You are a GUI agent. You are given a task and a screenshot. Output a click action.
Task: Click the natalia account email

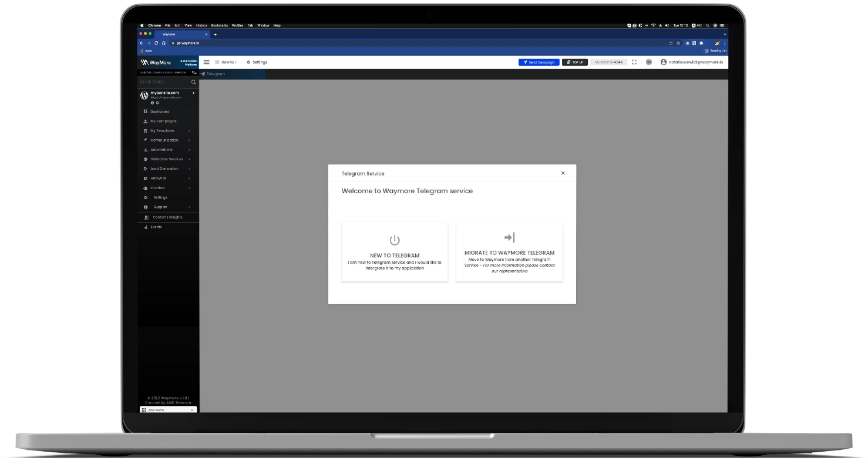point(695,62)
